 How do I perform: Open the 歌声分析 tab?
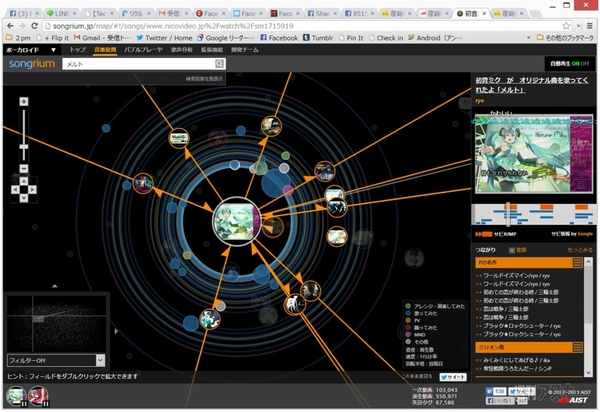point(182,50)
